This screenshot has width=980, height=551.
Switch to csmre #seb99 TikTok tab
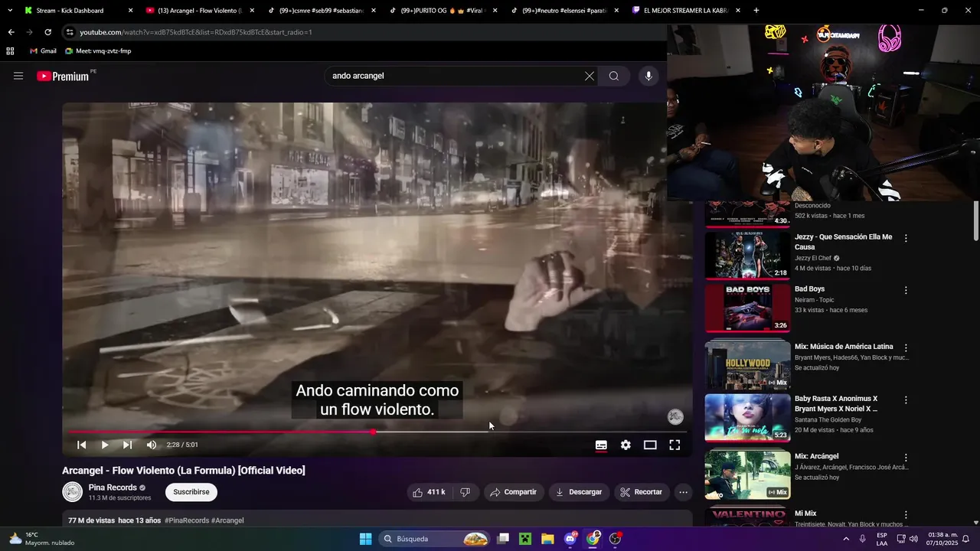click(x=320, y=11)
